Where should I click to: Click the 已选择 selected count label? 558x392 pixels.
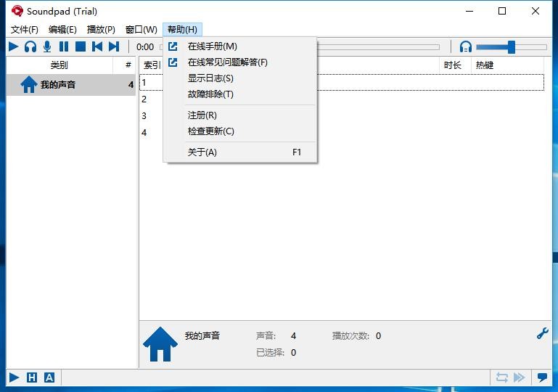point(270,353)
